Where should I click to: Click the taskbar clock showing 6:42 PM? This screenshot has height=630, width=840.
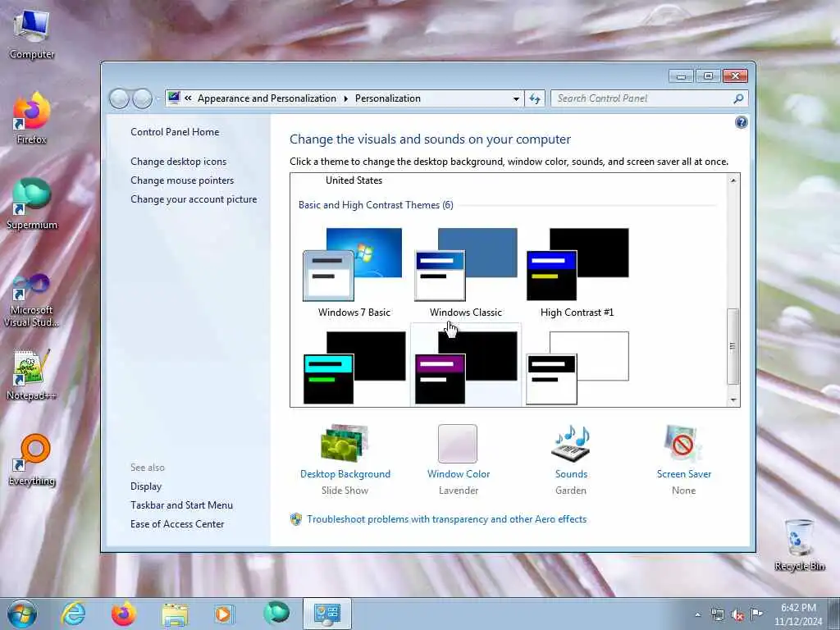pyautogui.click(x=798, y=614)
